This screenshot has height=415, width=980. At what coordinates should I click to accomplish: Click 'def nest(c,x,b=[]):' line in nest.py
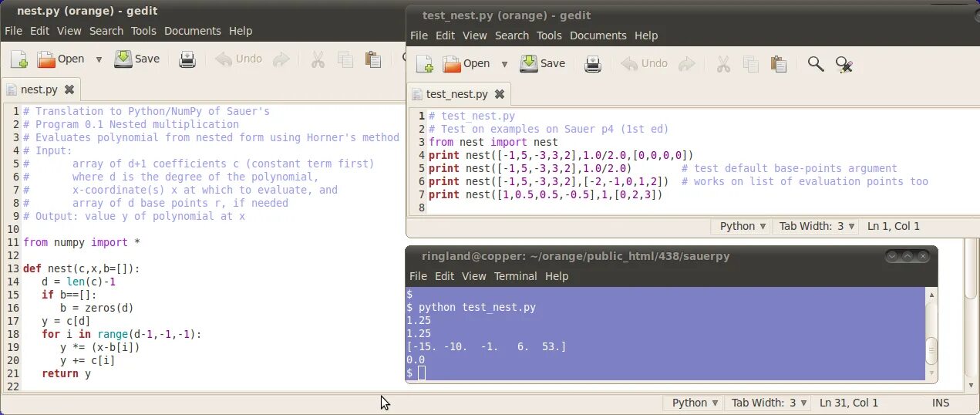point(82,269)
